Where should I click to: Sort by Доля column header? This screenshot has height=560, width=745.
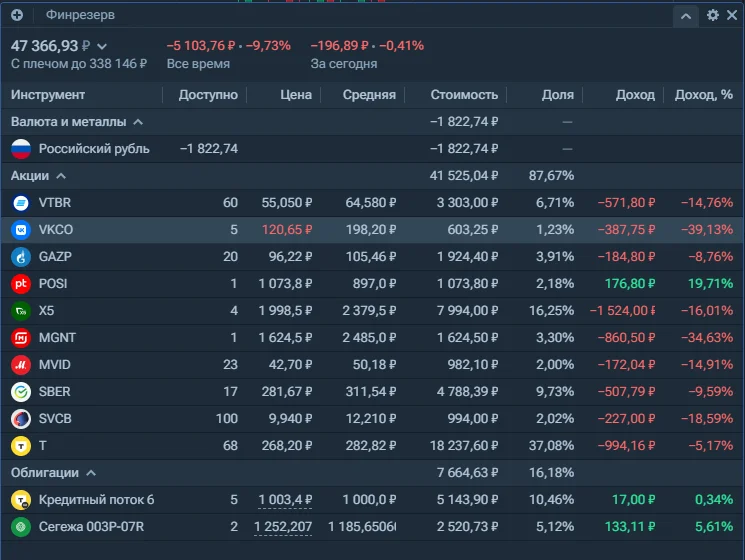click(x=558, y=95)
